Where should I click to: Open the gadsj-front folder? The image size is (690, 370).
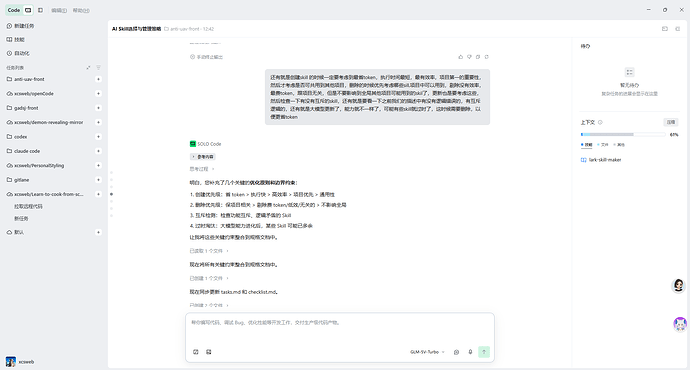tap(22, 108)
